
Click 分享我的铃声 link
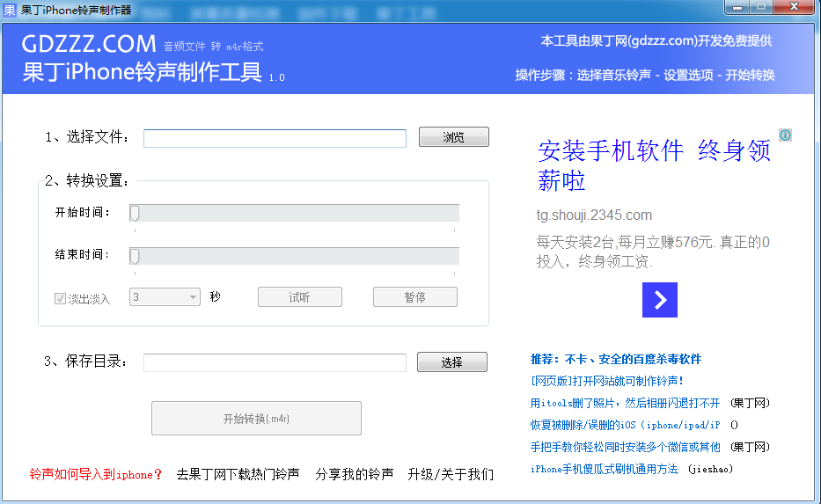tap(354, 474)
